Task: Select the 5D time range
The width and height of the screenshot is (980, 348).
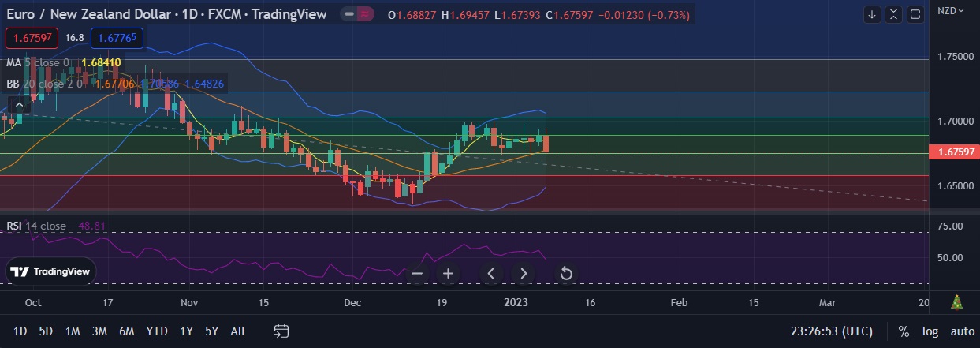Action: tap(46, 331)
